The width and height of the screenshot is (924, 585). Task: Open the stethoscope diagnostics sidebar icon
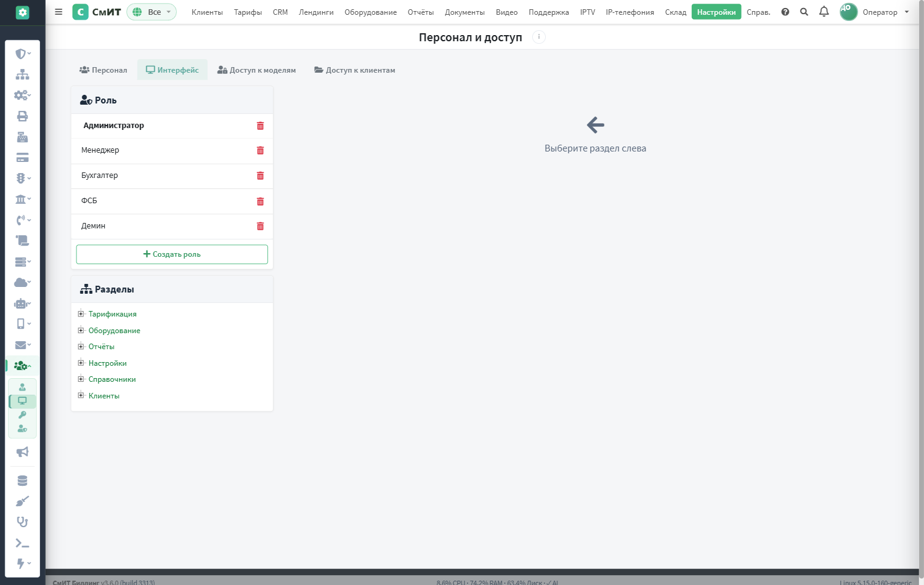(22, 522)
